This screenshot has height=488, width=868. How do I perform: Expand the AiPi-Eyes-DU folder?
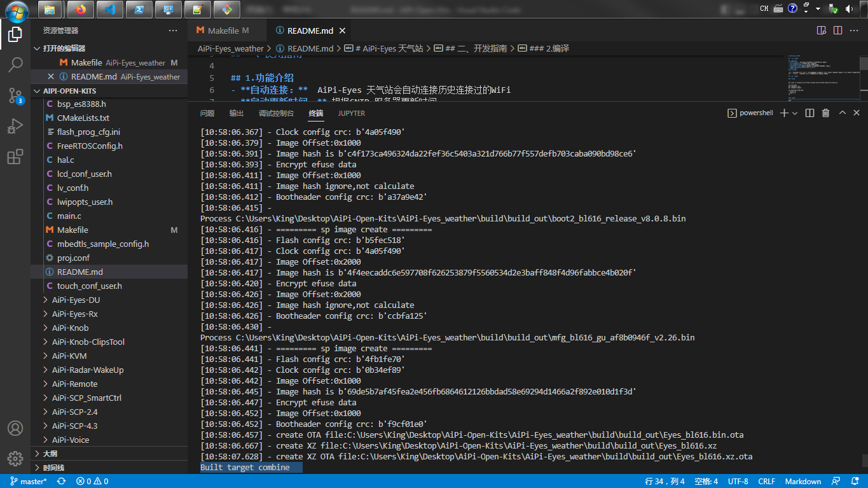point(109,300)
